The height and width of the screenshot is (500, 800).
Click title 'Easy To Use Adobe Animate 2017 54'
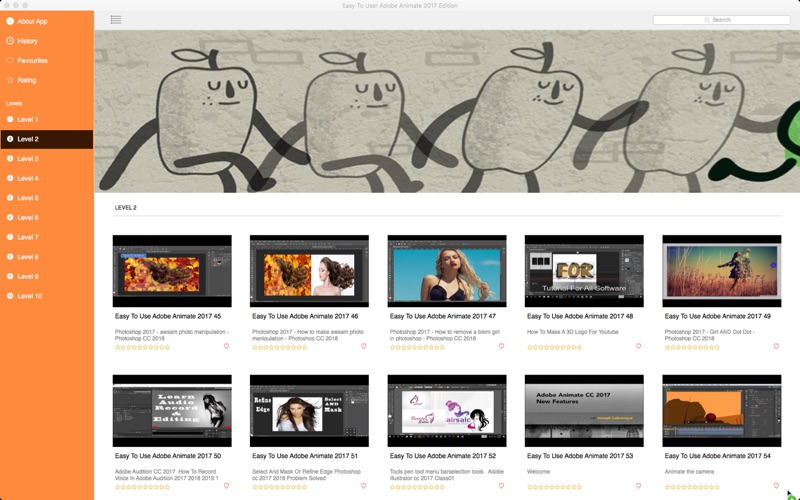[718, 456]
